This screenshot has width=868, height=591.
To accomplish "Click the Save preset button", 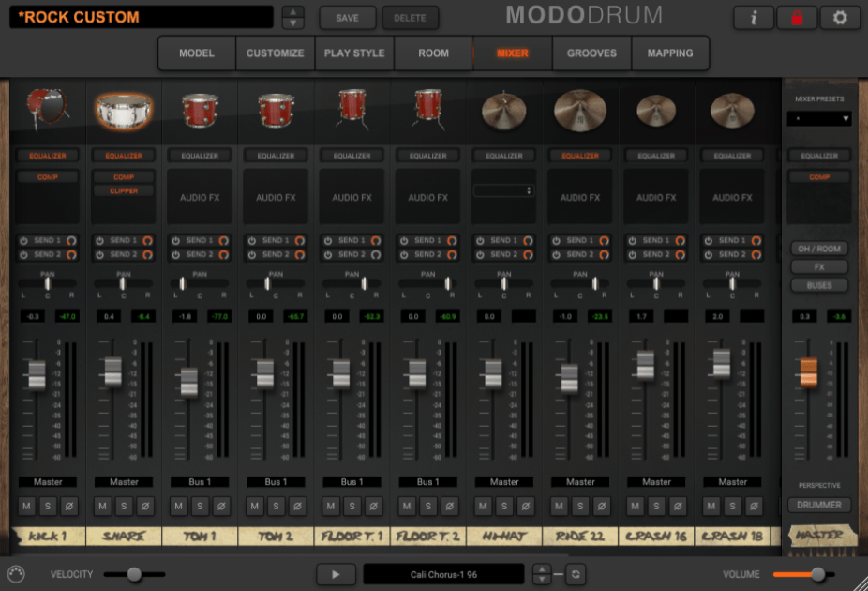I will (x=347, y=18).
